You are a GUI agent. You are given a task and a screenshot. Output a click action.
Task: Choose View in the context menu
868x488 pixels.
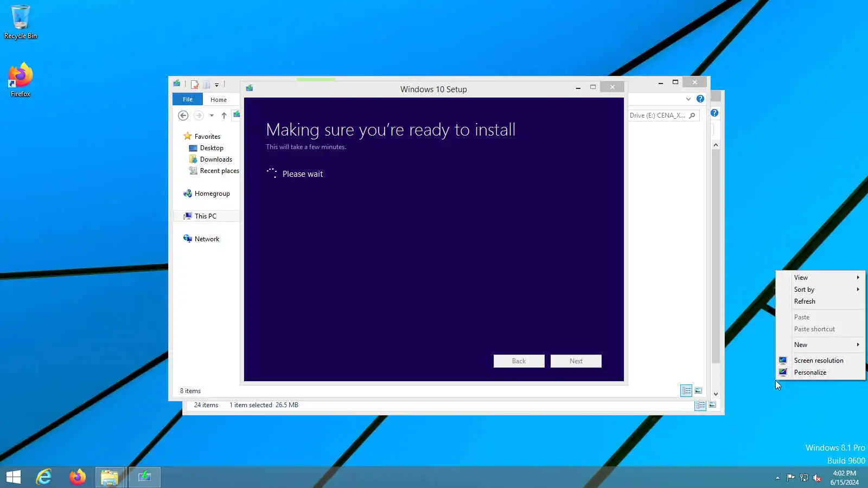tap(820, 277)
